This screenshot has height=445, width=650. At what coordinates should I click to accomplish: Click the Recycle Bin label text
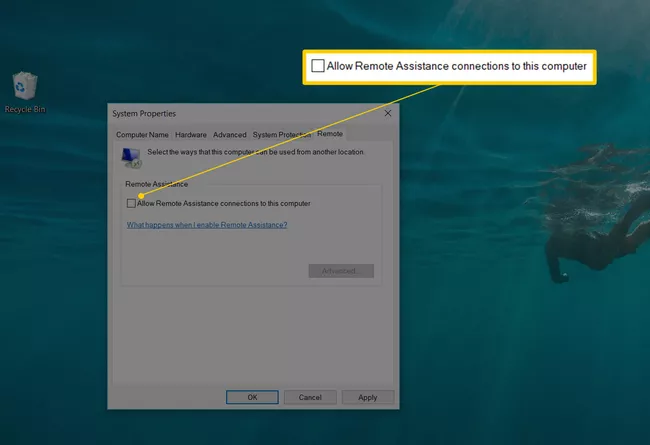click(x=25, y=109)
